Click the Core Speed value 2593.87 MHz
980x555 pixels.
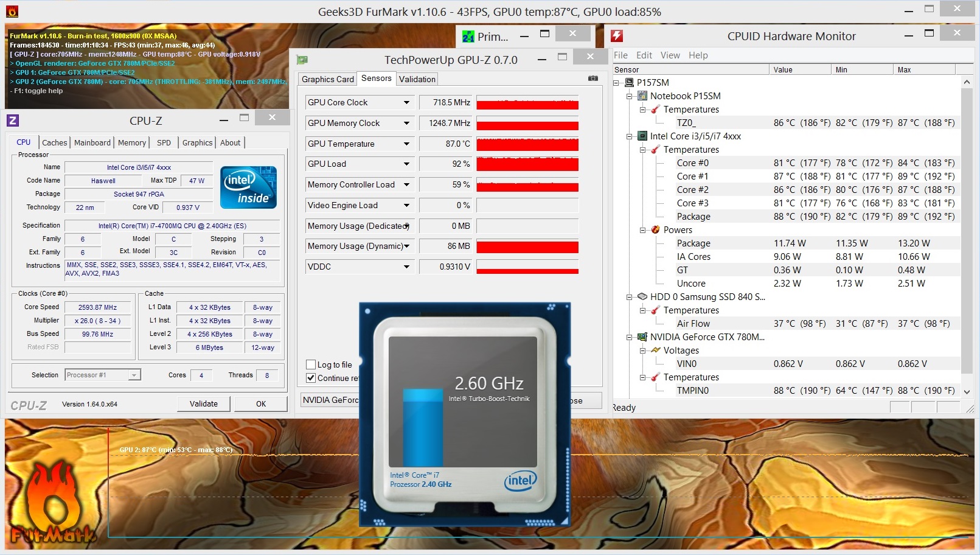97,307
